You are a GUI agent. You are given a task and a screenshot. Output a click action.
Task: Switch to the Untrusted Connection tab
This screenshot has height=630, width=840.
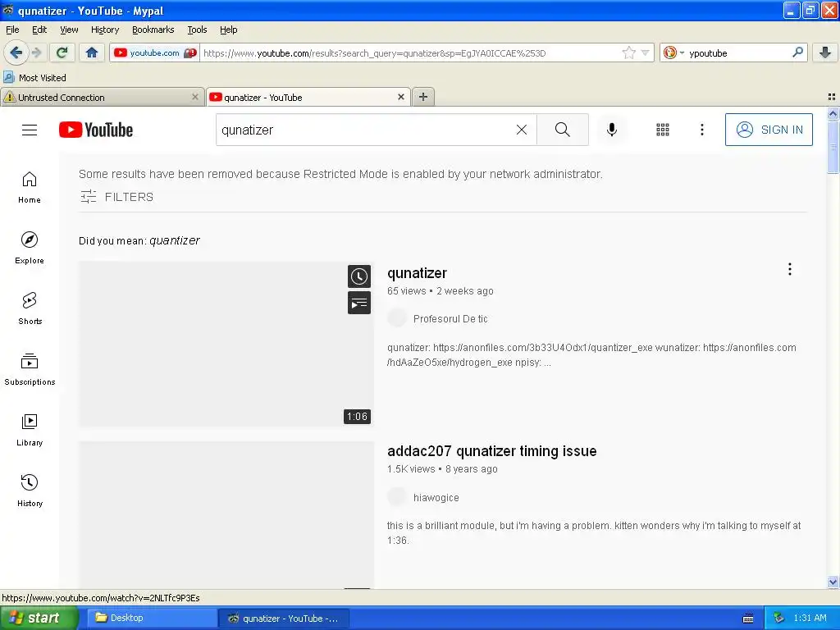tap(102, 97)
